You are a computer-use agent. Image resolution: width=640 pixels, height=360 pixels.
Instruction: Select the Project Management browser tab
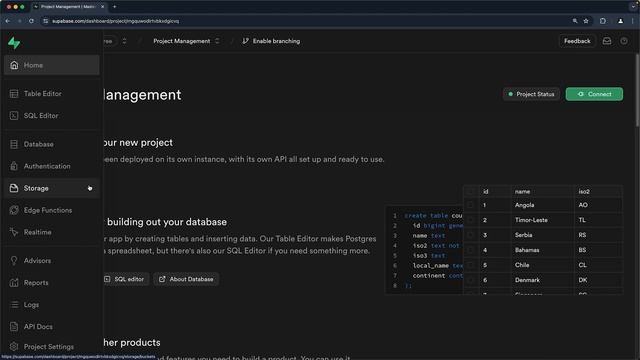click(x=69, y=7)
